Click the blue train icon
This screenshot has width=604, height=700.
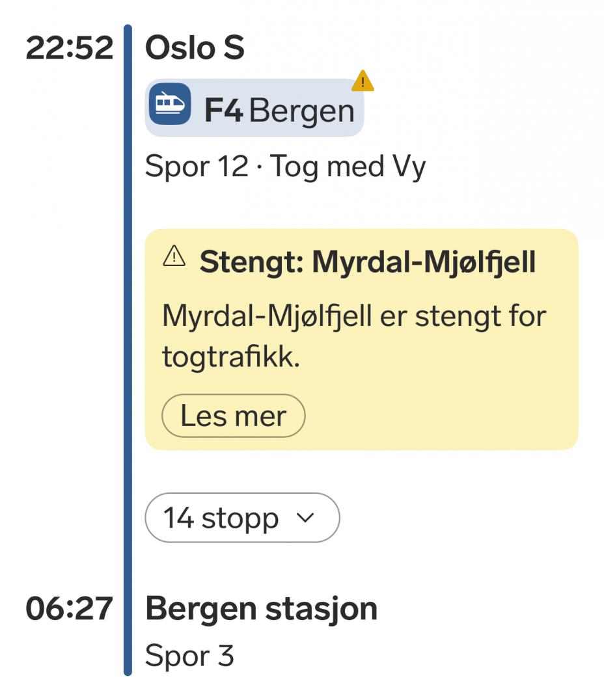(170, 103)
